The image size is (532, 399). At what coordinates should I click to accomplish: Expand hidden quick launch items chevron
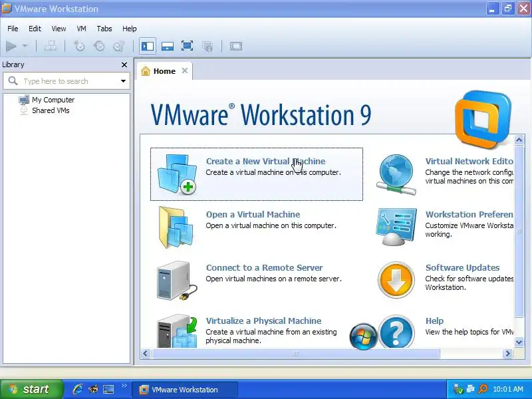124,386
